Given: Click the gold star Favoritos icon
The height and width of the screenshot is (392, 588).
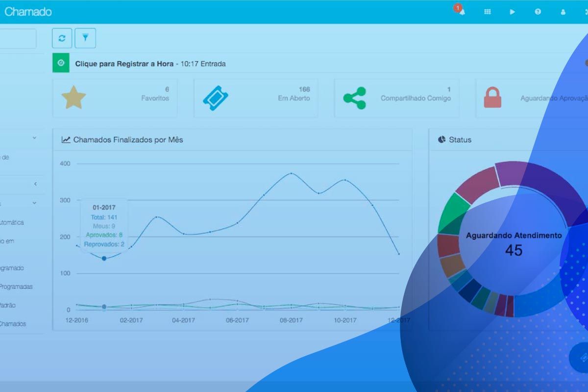Looking at the screenshot, I should [x=73, y=98].
